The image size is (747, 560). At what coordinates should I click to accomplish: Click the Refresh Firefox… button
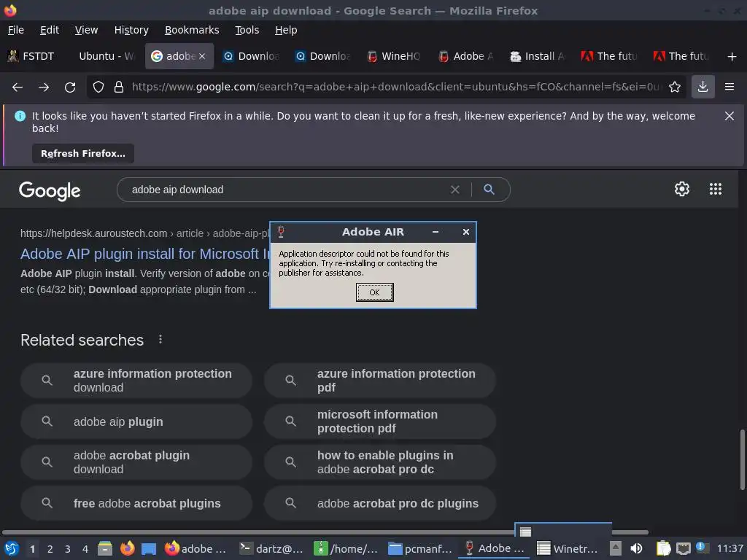click(83, 153)
